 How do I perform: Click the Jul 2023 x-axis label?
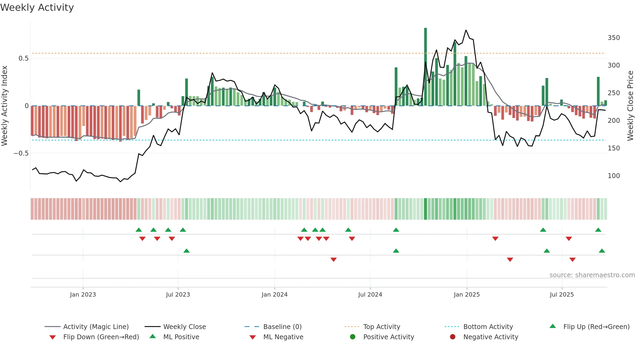tap(178, 295)
